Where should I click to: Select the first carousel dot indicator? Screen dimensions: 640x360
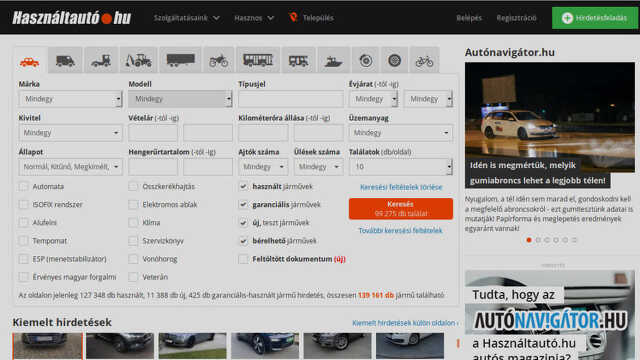tap(529, 240)
